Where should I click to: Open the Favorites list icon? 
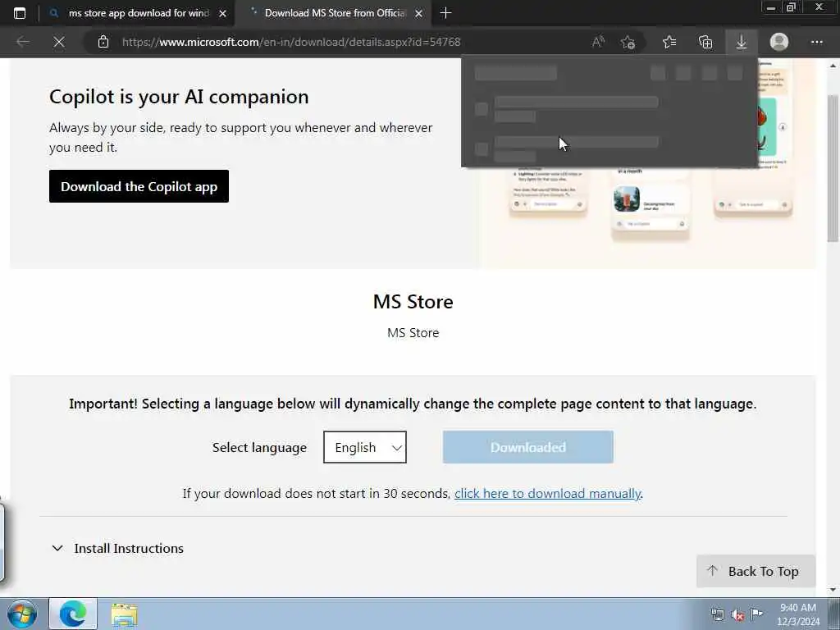pyautogui.click(x=669, y=42)
